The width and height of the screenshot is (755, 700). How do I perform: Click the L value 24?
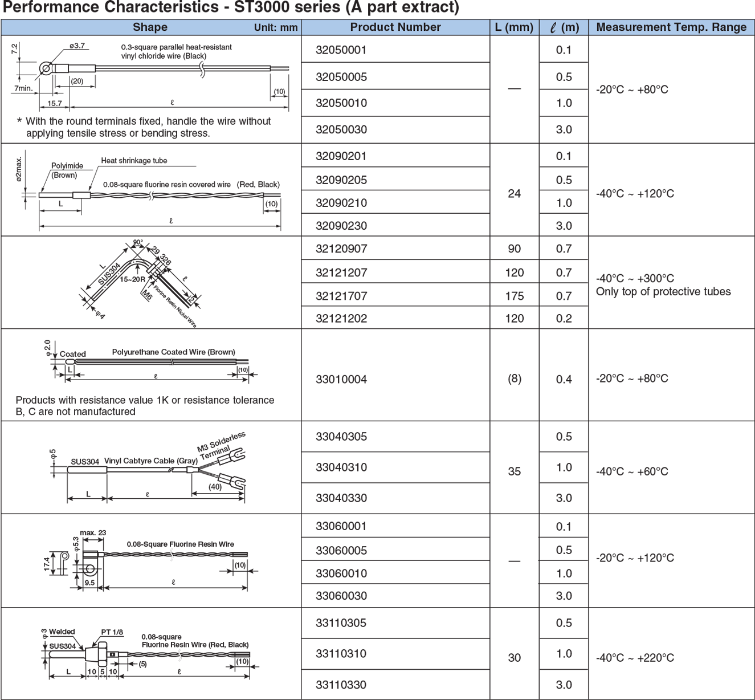pyautogui.click(x=514, y=194)
